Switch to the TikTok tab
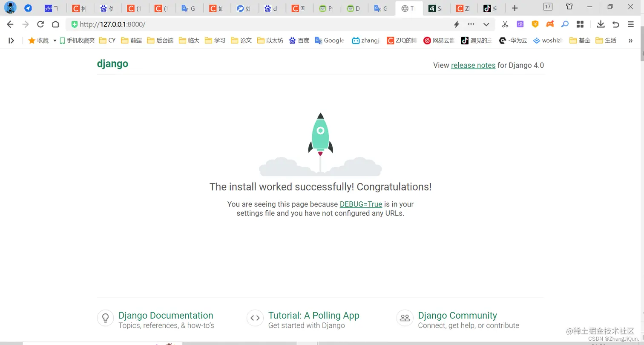The image size is (644, 345). coord(491,9)
